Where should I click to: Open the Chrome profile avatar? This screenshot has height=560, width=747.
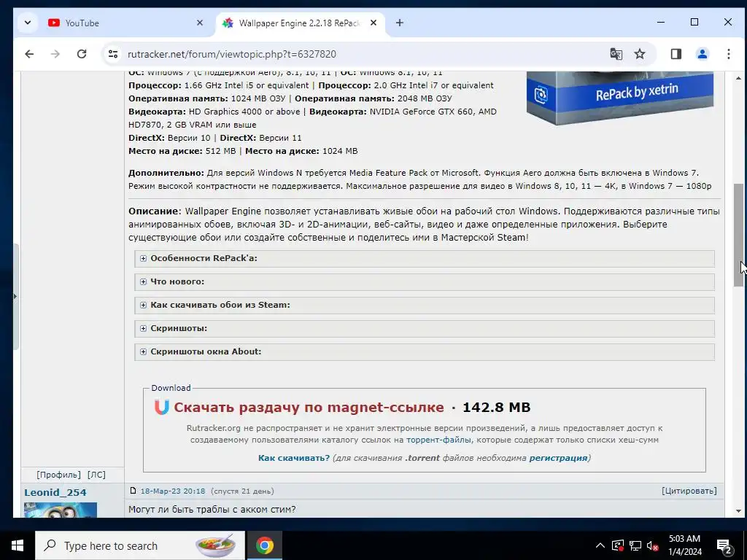tap(703, 54)
